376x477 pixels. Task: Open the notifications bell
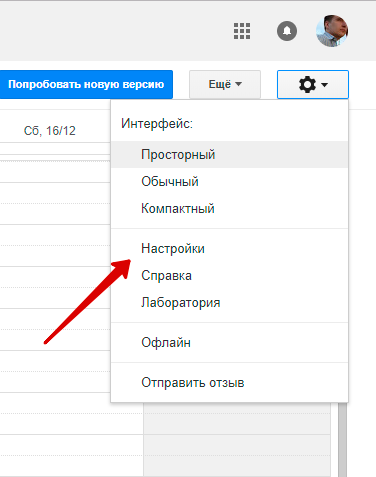(x=287, y=31)
